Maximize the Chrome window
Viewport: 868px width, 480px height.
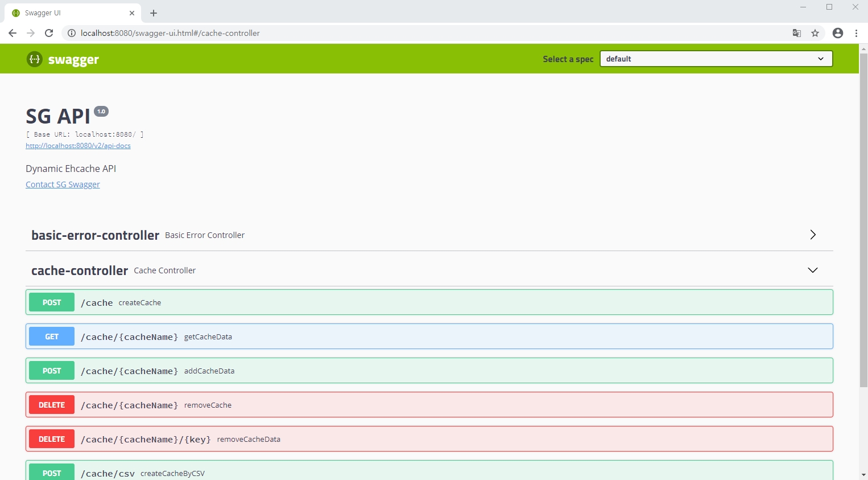(x=829, y=7)
